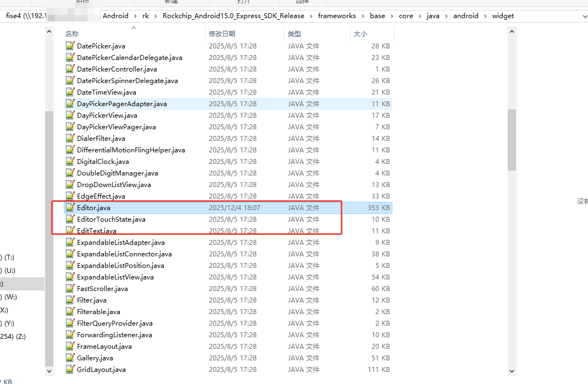Open chevron after Rockchip_Android15.0_Express_SDK_Release
This screenshot has width=588, height=384.
311,16
